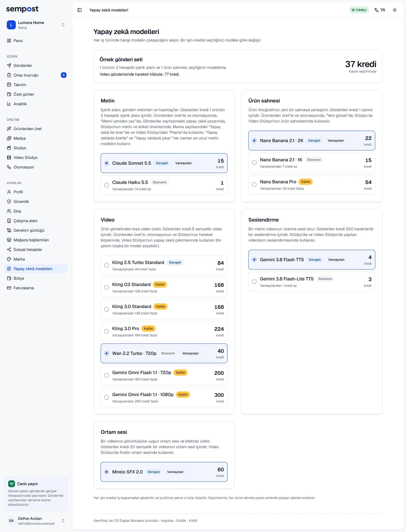The image size is (406, 532).
Task: Click the CANLI status badge
Action: click(x=359, y=10)
